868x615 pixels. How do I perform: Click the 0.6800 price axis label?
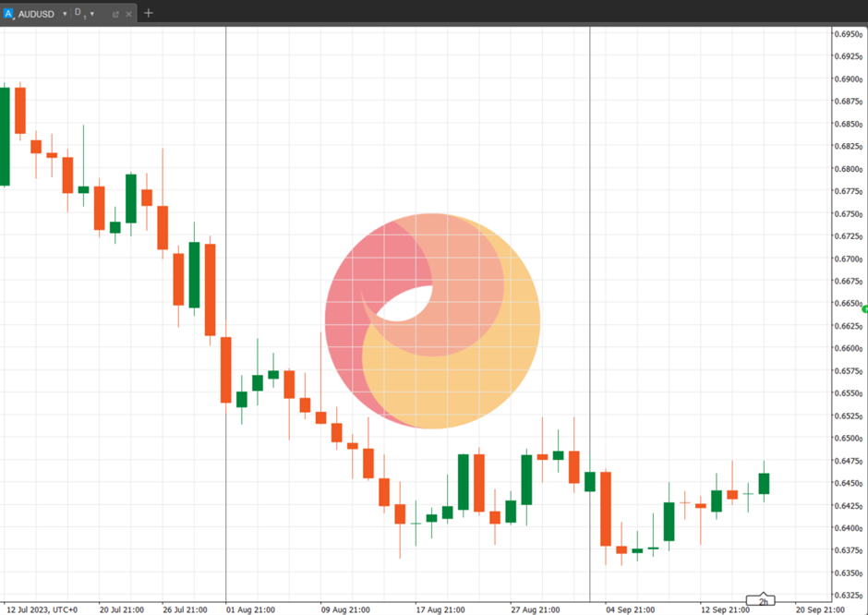[x=849, y=169]
